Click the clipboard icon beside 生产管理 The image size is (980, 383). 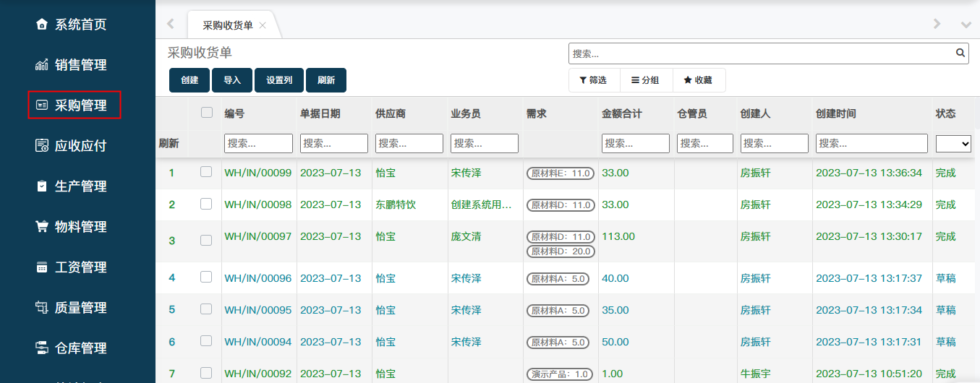(x=41, y=186)
